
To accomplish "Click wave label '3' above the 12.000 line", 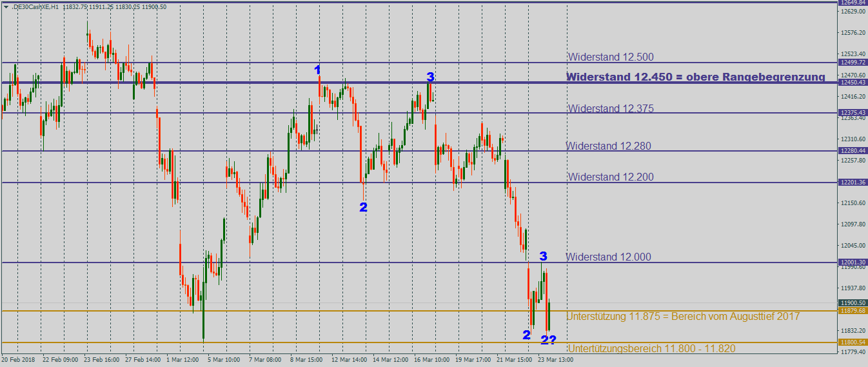I will tap(543, 256).
